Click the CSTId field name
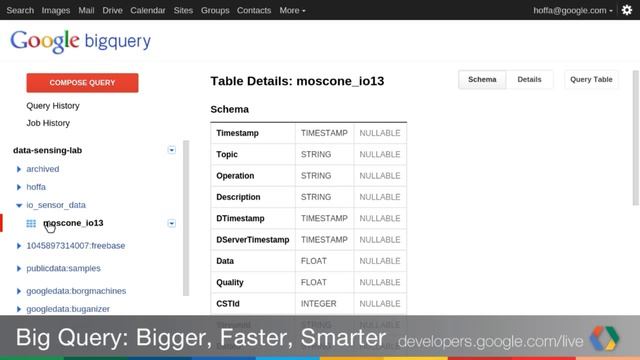640x360 pixels. [x=228, y=304]
